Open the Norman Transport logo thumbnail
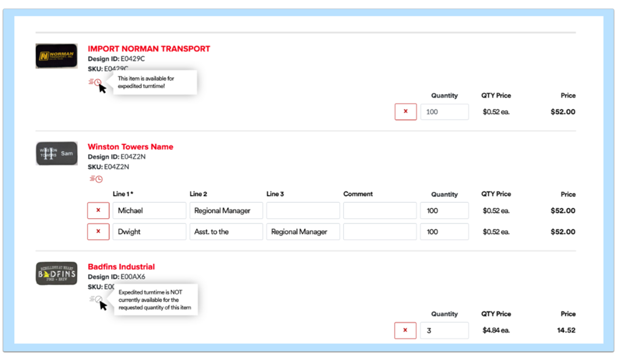The image size is (617, 364). [57, 56]
